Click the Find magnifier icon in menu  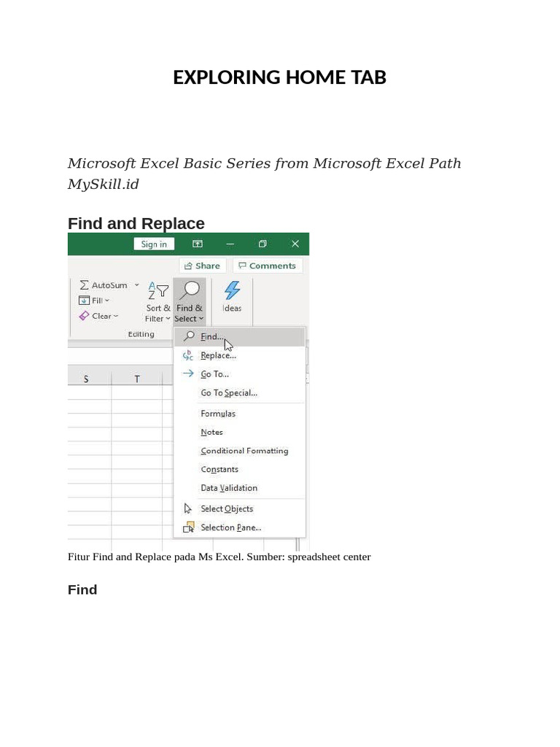pyautogui.click(x=189, y=336)
